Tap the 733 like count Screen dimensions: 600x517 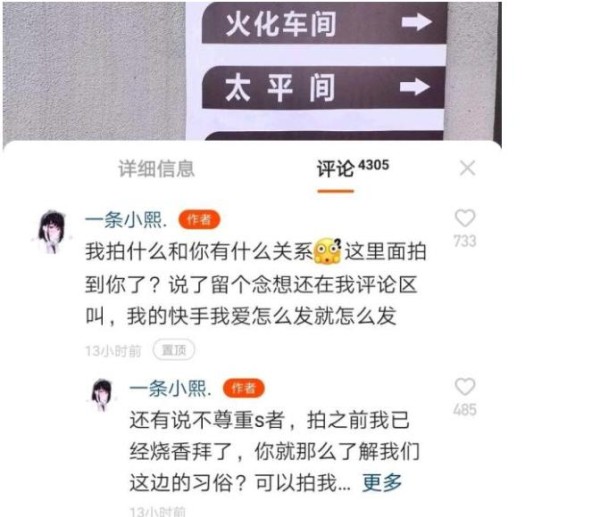(465, 241)
